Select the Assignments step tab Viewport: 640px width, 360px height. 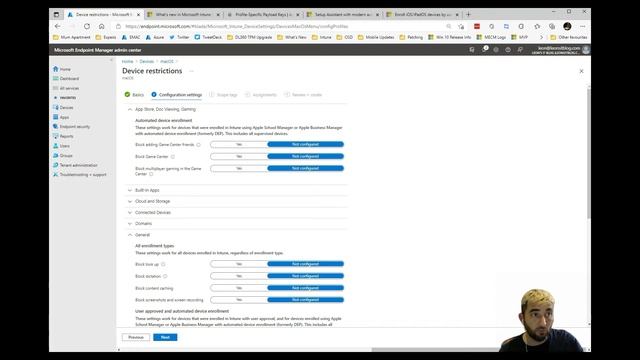tap(260, 95)
